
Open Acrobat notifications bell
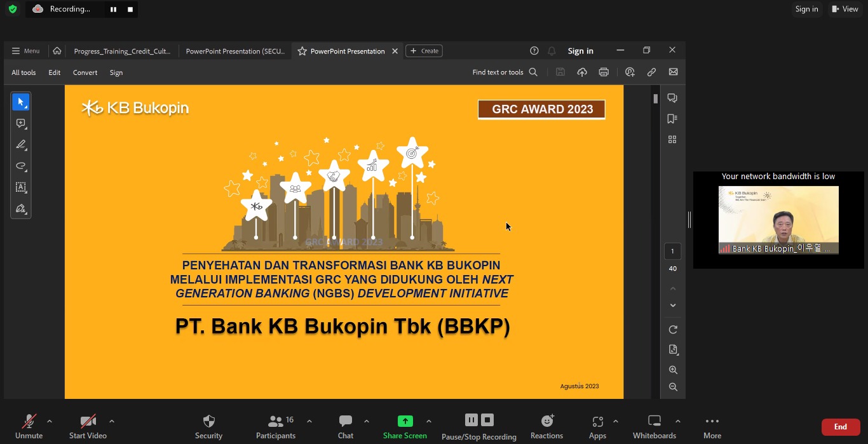552,51
